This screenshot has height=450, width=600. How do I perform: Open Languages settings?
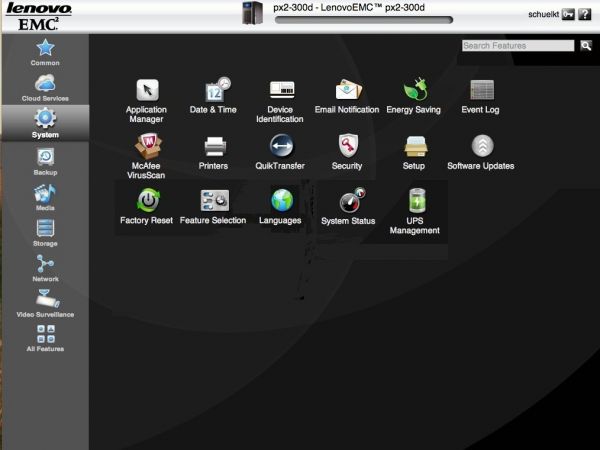(x=280, y=206)
